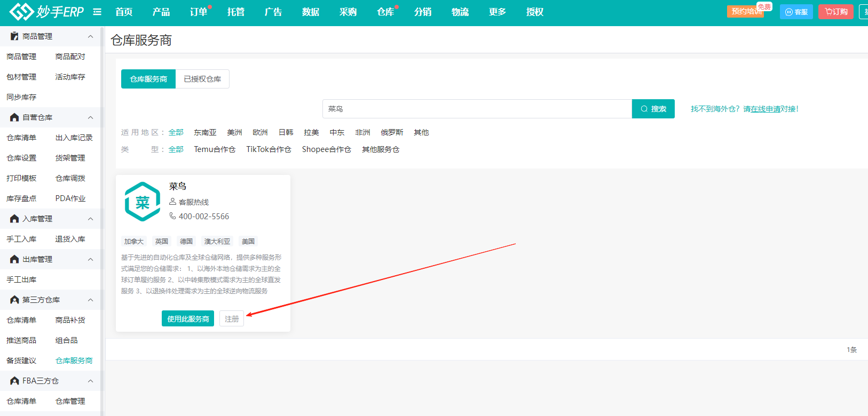Click the 妙手ERP logo
The height and width of the screenshot is (416, 868).
pos(46,12)
